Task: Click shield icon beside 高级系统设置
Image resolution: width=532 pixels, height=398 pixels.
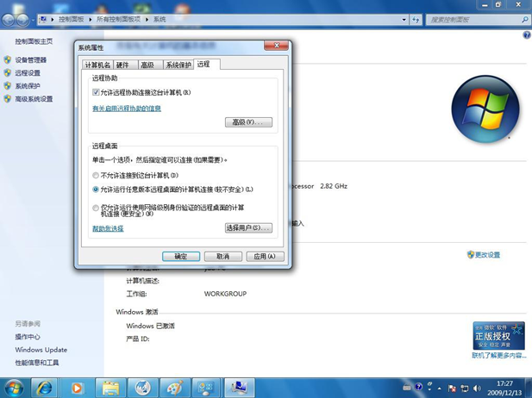Action: point(8,99)
